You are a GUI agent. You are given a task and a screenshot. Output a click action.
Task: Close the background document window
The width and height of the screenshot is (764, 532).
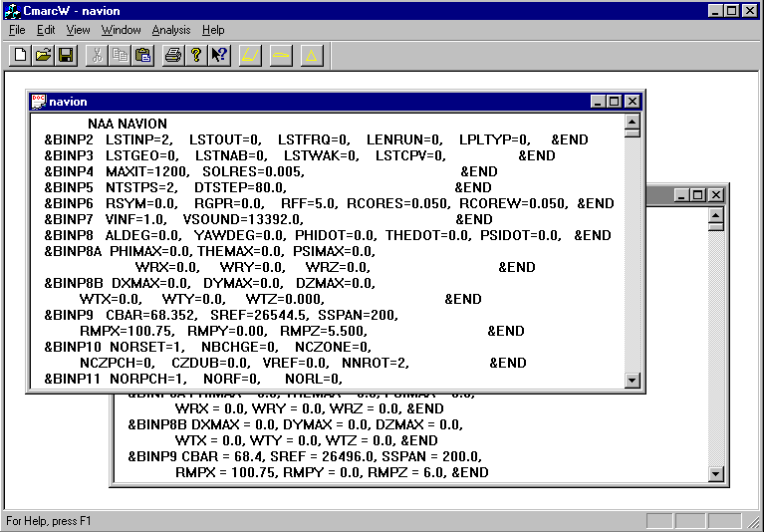point(716,195)
